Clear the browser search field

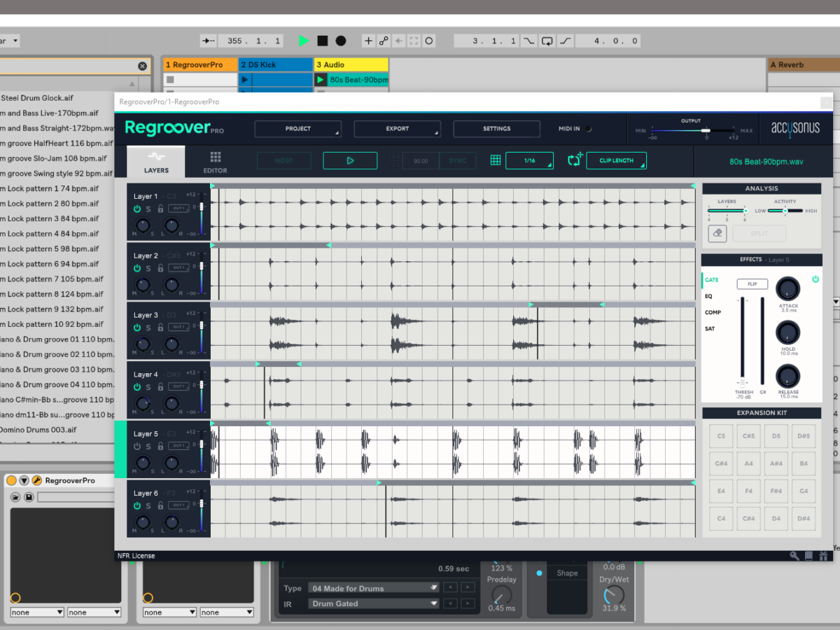tap(143, 66)
